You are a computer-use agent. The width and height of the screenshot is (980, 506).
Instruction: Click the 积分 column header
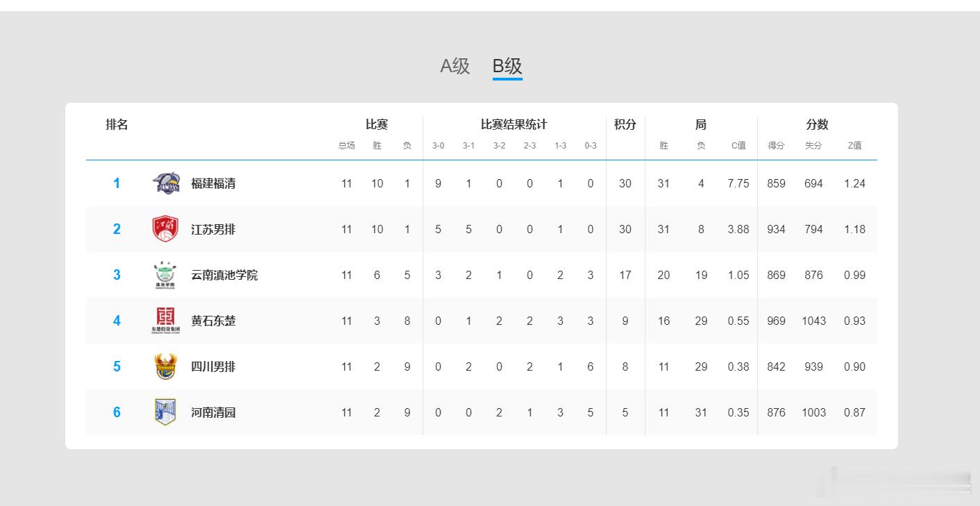(x=625, y=125)
